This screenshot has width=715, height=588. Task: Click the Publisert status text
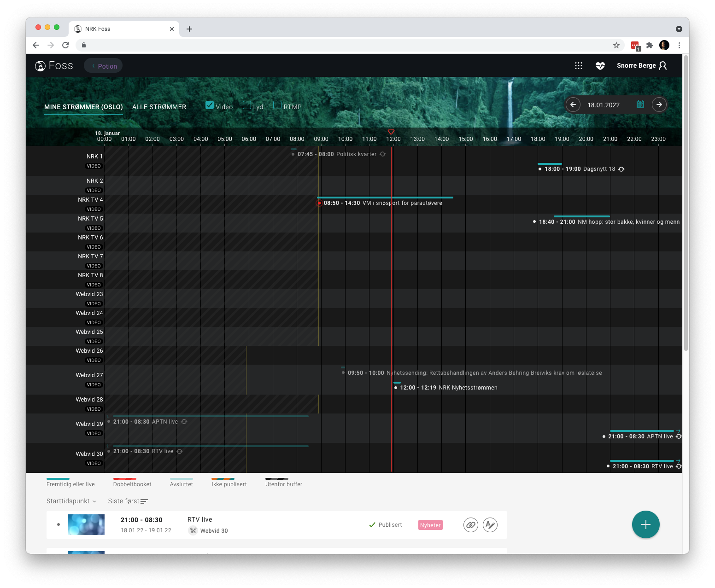pos(390,525)
